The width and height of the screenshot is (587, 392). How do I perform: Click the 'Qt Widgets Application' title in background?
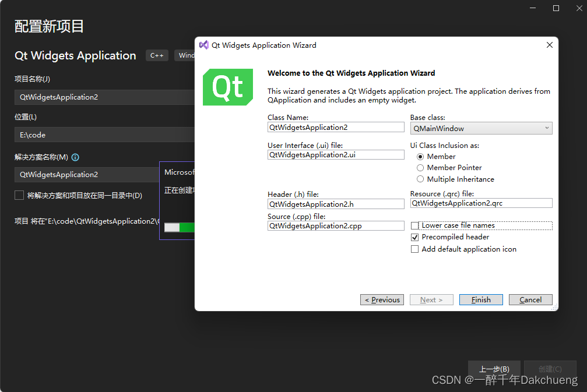coord(75,55)
